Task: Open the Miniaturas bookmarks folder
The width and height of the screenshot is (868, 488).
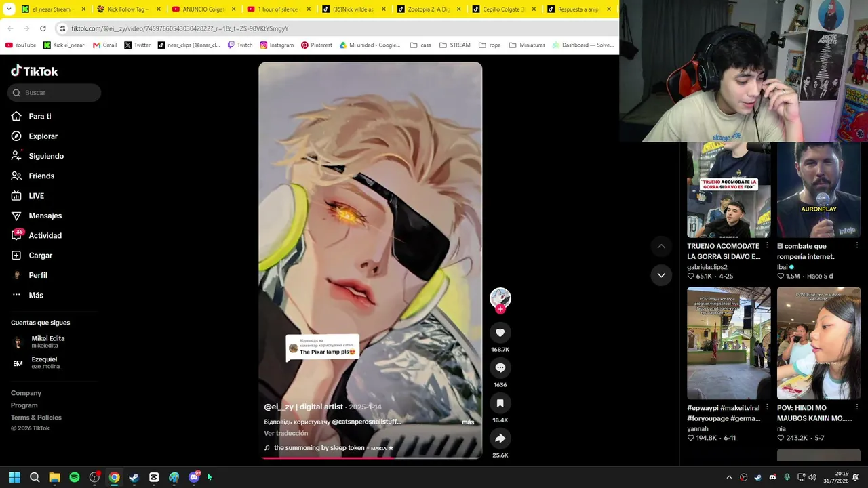Action: click(527, 45)
